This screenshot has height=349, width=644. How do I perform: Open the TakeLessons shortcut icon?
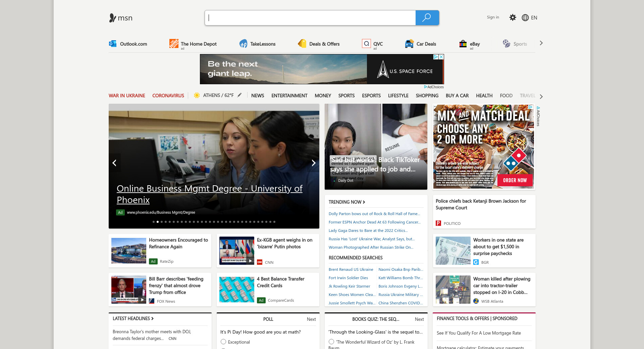click(243, 44)
